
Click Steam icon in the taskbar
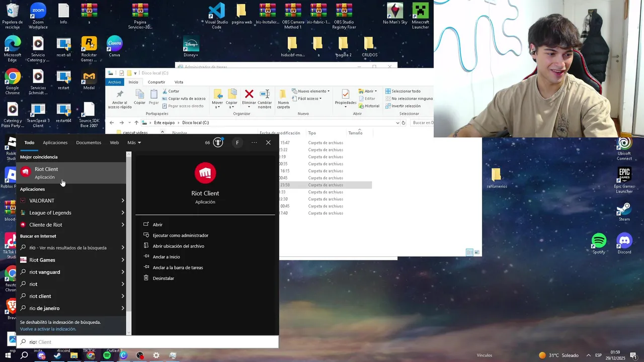pyautogui.click(x=57, y=355)
